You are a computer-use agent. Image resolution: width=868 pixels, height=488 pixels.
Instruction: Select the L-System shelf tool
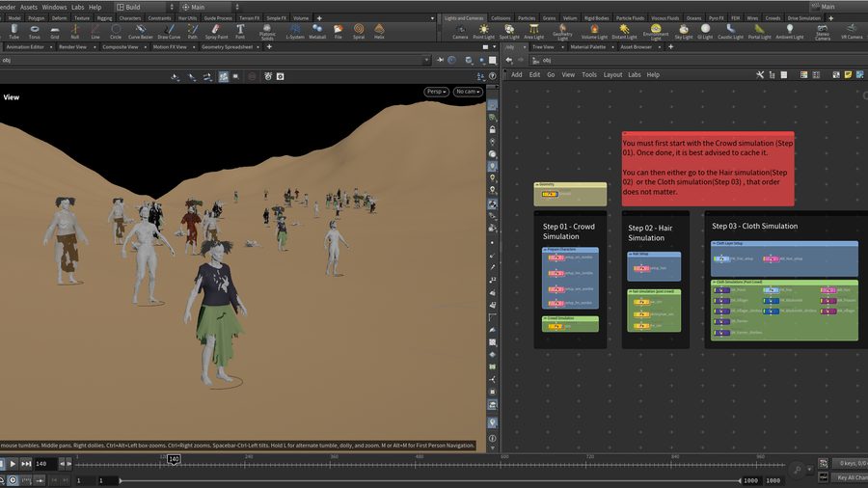coord(295,31)
